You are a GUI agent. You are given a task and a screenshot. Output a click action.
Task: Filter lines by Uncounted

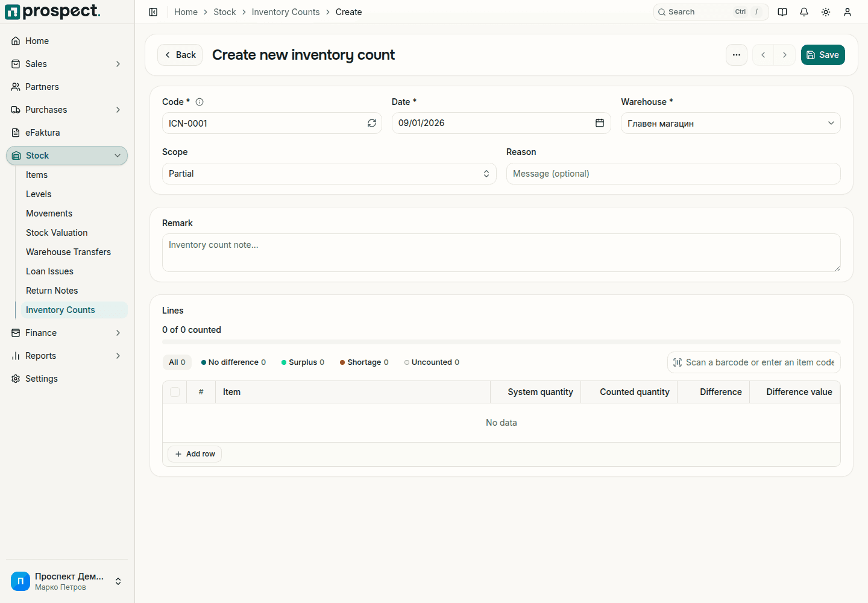point(432,362)
